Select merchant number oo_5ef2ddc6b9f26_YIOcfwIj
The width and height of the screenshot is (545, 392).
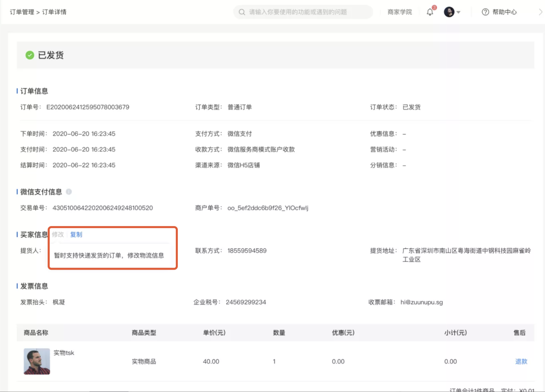pyautogui.click(x=268, y=208)
